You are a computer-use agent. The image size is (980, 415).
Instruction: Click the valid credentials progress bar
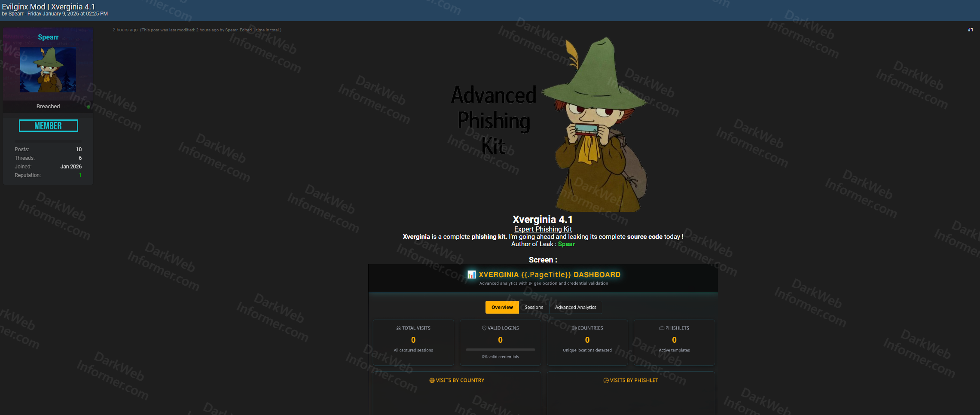(500, 350)
